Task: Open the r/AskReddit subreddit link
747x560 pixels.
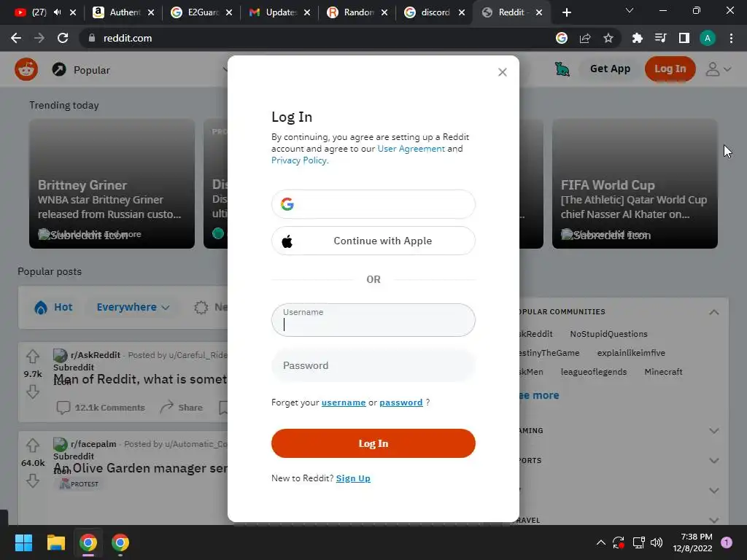Action: pos(96,355)
